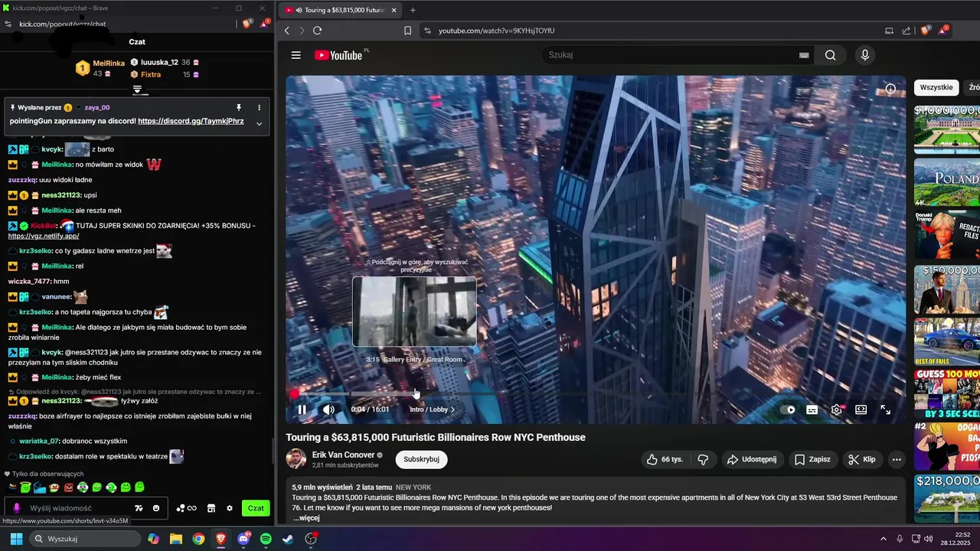Expand description with ...więcej

point(306,518)
